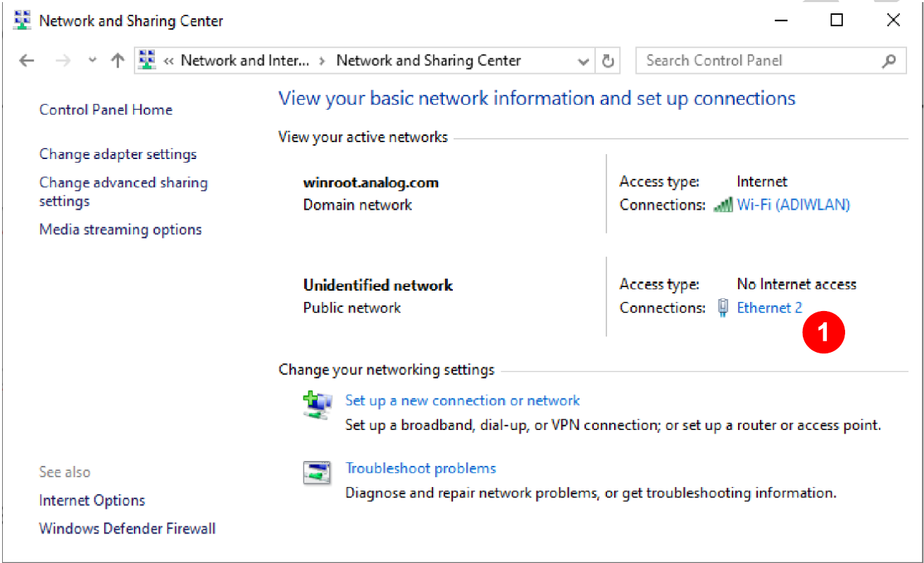Click the search magnifier icon
Screen dimensions: 924x563
click(x=889, y=61)
